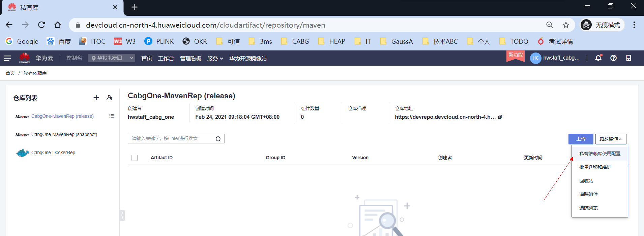Image resolution: width=644 pixels, height=236 pixels.
Task: Open the CABG bookmark folder
Action: pyautogui.click(x=295, y=41)
